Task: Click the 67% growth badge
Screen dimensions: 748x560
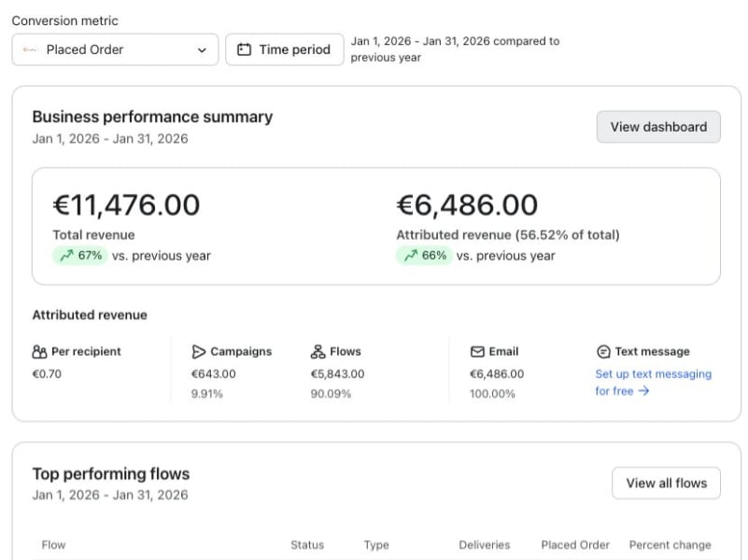Action: tap(80, 256)
